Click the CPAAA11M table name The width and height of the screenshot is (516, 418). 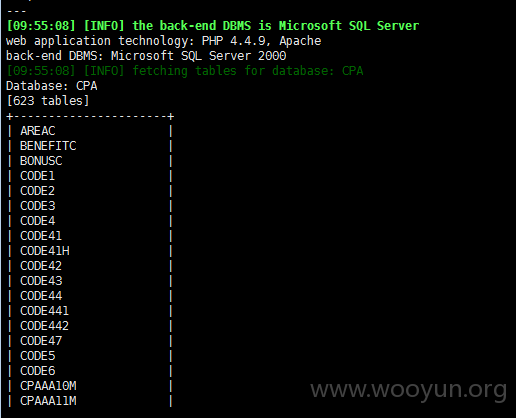click(48, 401)
